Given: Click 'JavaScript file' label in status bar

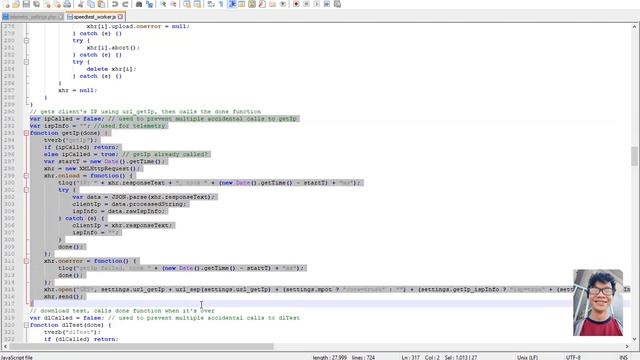Looking at the screenshot, I should (17, 358).
